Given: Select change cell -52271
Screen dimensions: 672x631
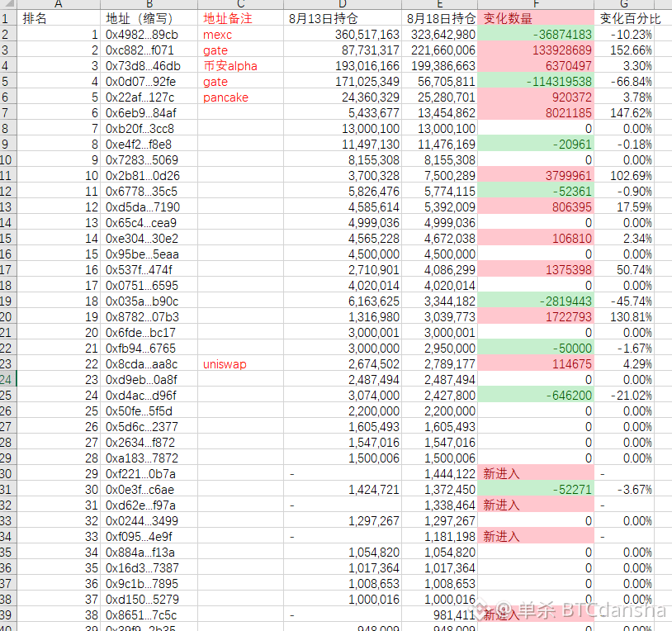Looking at the screenshot, I should click(x=536, y=490).
